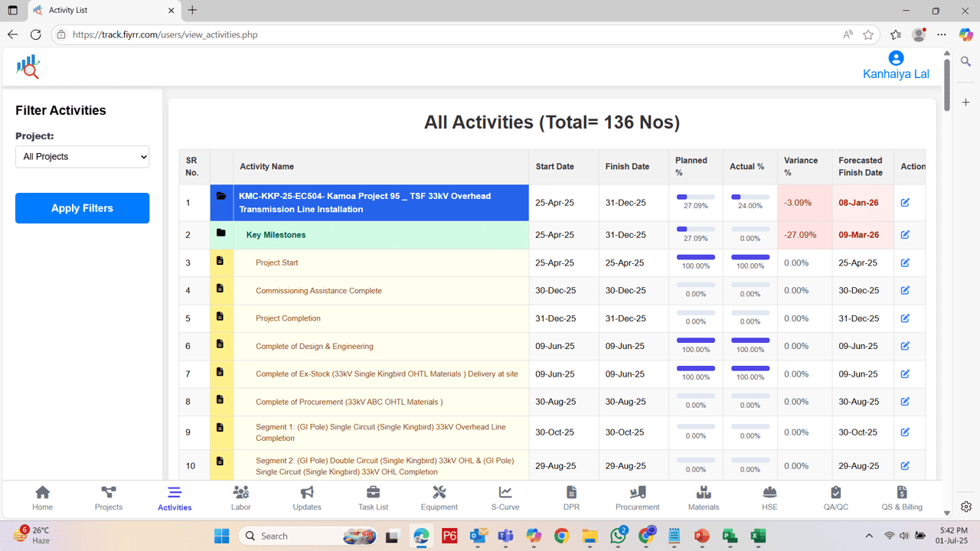980x551 pixels.
Task: Open the S-Curve section
Action: click(x=505, y=497)
